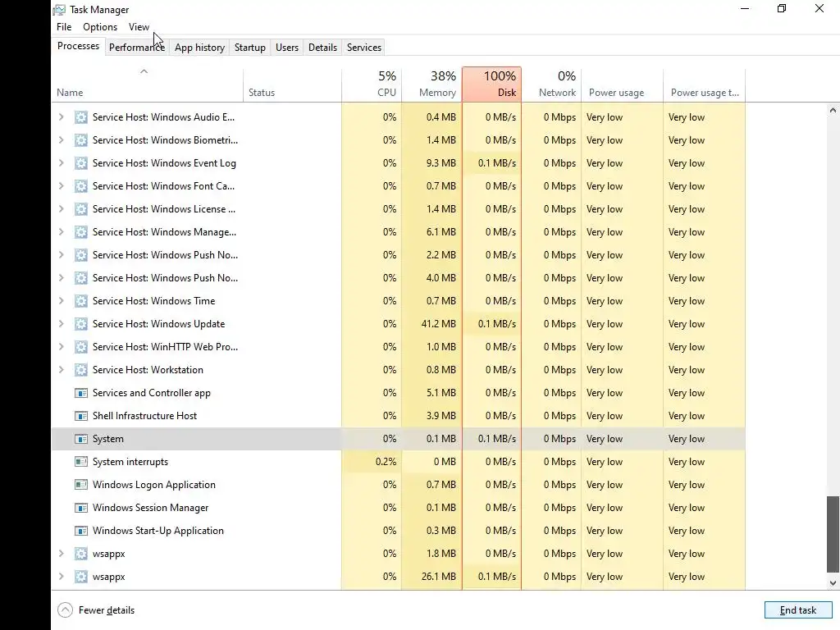Click icon of Shell Infrastructure Host
This screenshot has width=840, height=630.
(x=81, y=416)
